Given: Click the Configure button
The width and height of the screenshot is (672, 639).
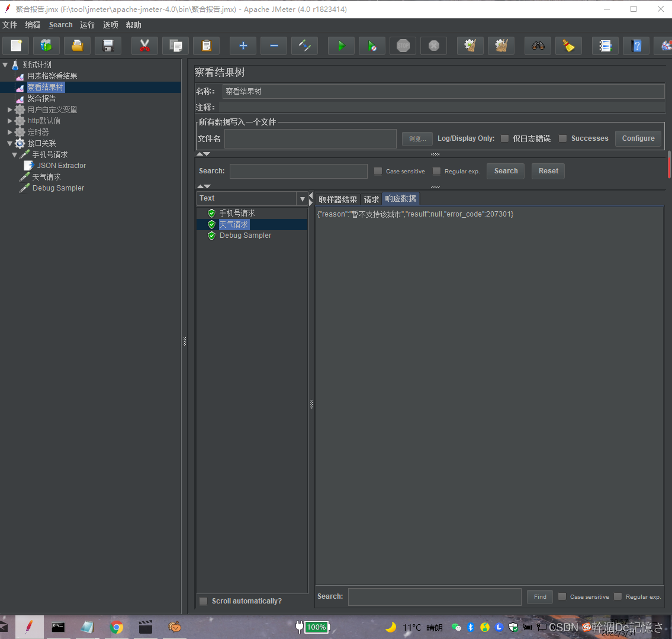Looking at the screenshot, I should [x=638, y=138].
